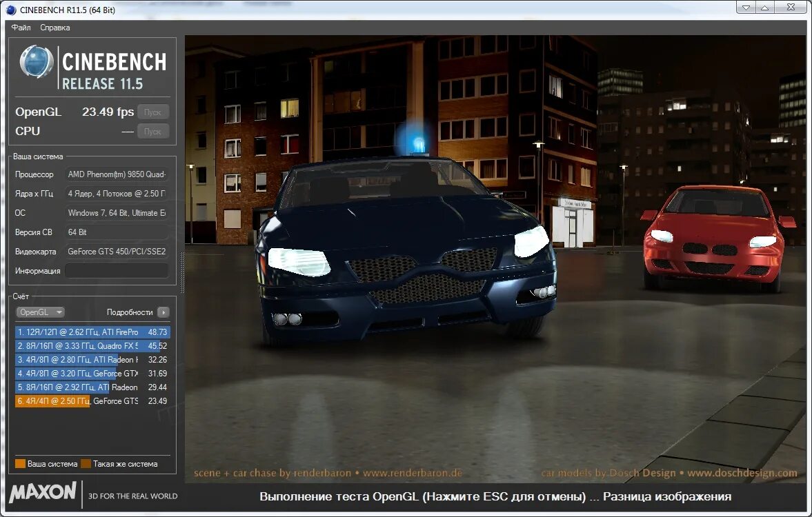
Task: Open the Файл menu
Action: point(21,28)
